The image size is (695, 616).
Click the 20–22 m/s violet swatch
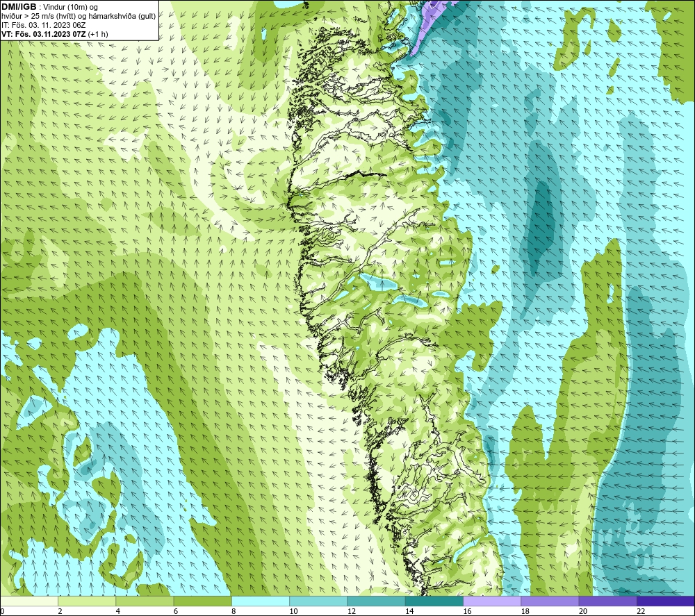[x=607, y=601]
